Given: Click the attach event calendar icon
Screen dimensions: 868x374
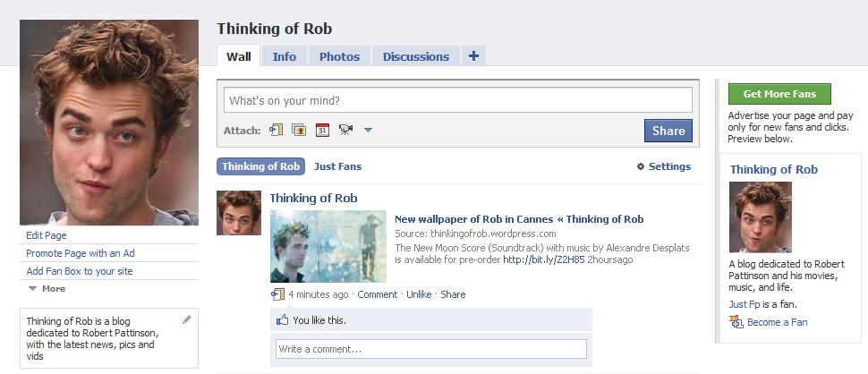Looking at the screenshot, I should point(322,131).
